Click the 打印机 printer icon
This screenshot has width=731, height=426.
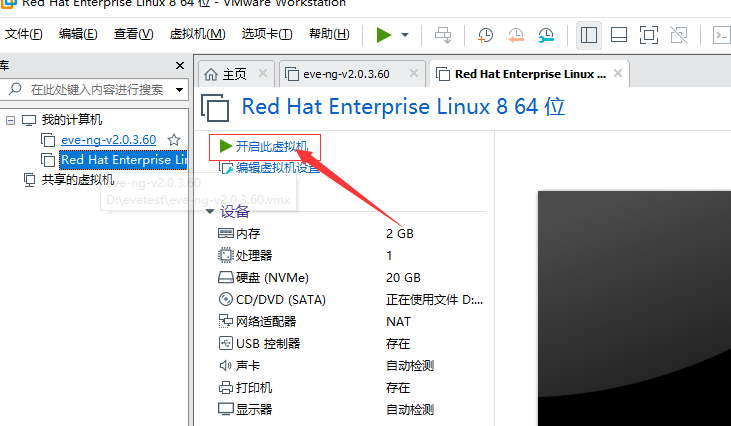pos(226,387)
